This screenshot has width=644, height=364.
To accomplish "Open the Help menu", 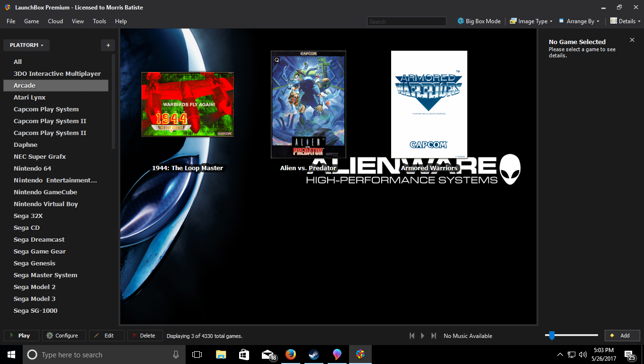I will click(121, 21).
